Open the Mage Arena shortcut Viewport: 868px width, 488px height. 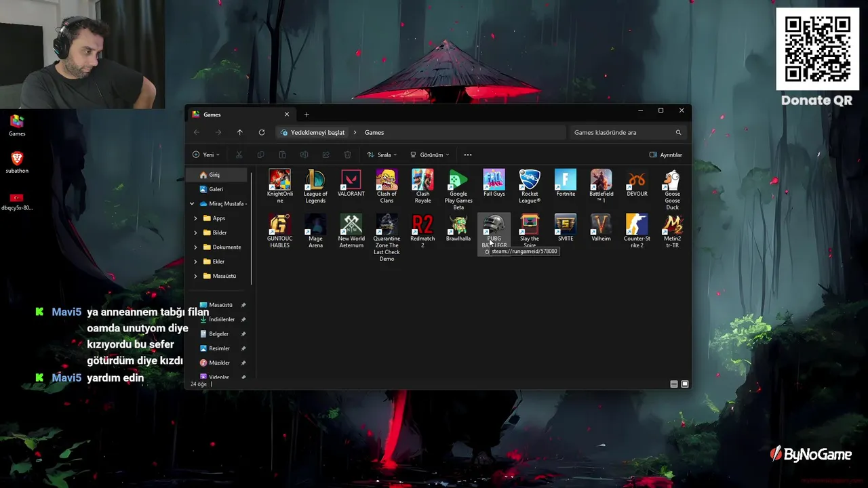point(315,231)
